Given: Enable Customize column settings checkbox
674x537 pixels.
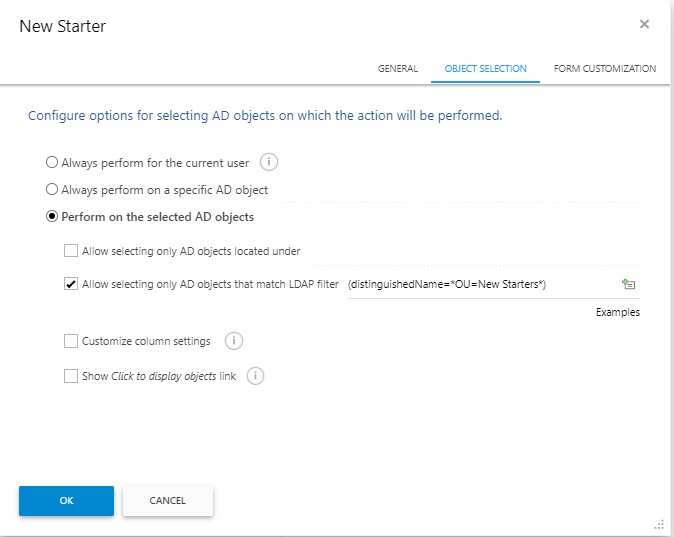Looking at the screenshot, I should (x=71, y=341).
